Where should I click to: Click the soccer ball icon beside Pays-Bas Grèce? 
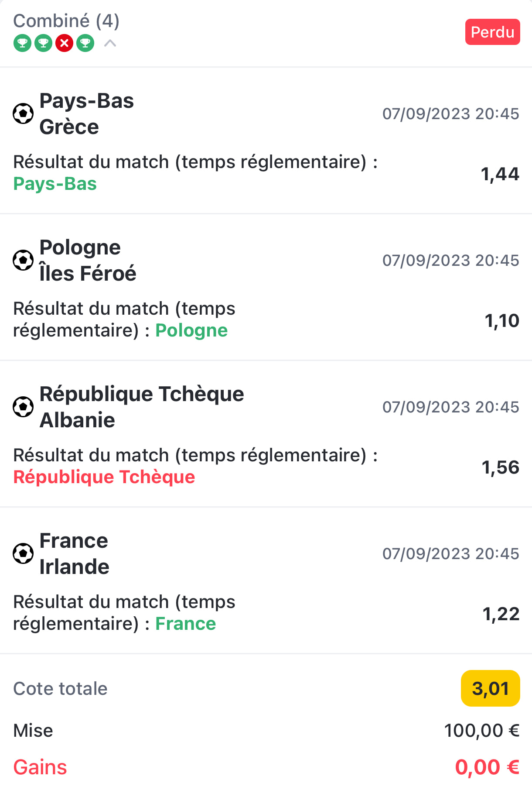click(23, 113)
